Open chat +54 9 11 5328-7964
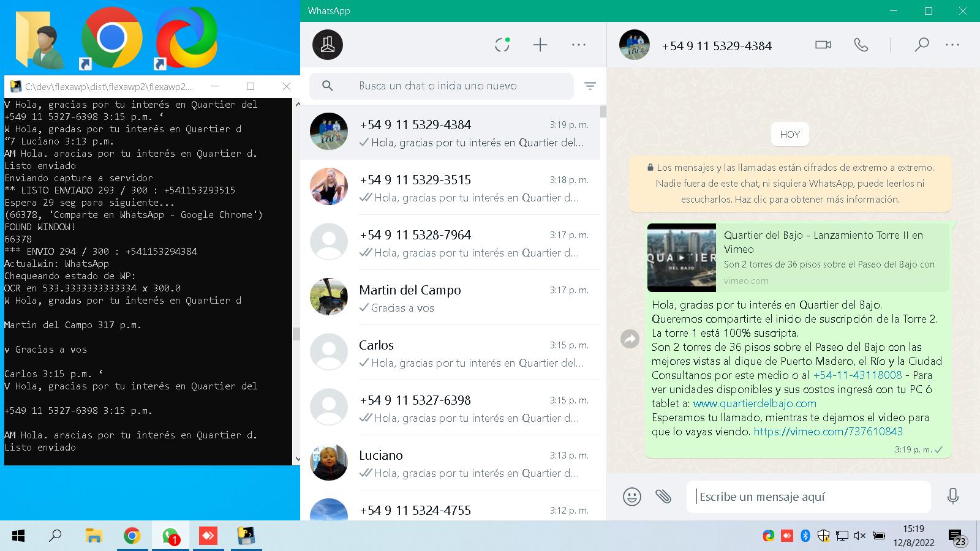This screenshot has width=980, height=551. [x=450, y=242]
